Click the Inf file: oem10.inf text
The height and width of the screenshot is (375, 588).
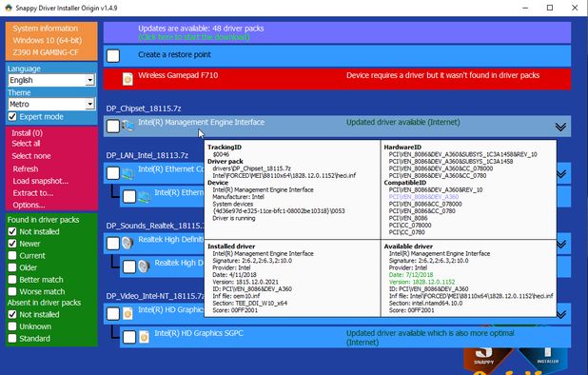[236, 296]
